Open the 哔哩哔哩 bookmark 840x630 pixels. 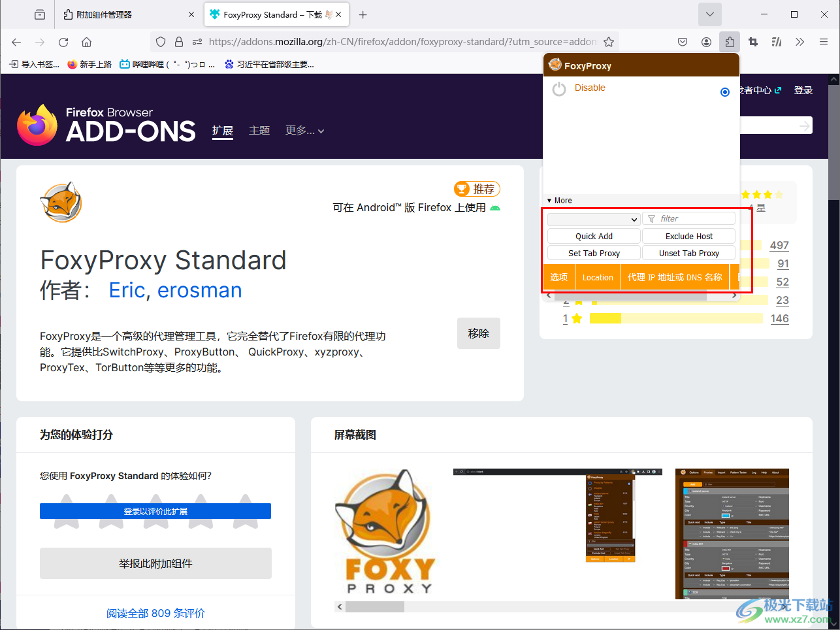[167, 64]
